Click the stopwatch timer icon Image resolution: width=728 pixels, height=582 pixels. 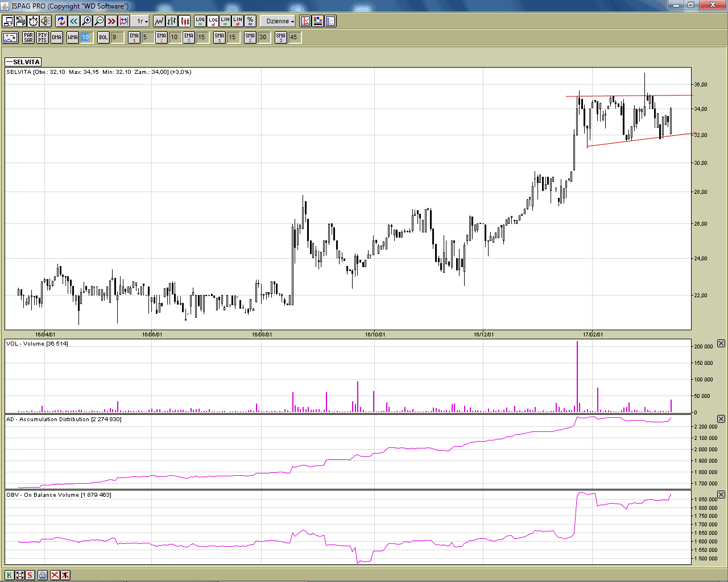(x=33, y=21)
